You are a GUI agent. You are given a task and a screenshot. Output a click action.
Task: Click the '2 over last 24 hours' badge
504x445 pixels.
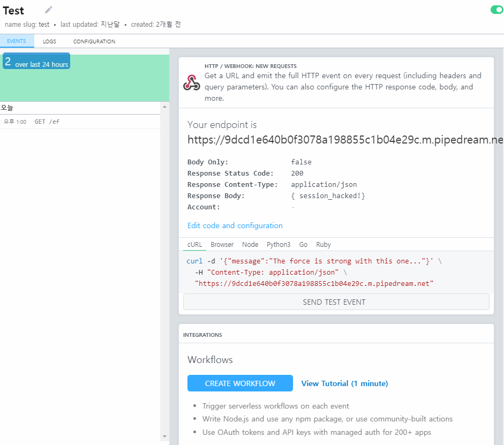click(x=36, y=61)
